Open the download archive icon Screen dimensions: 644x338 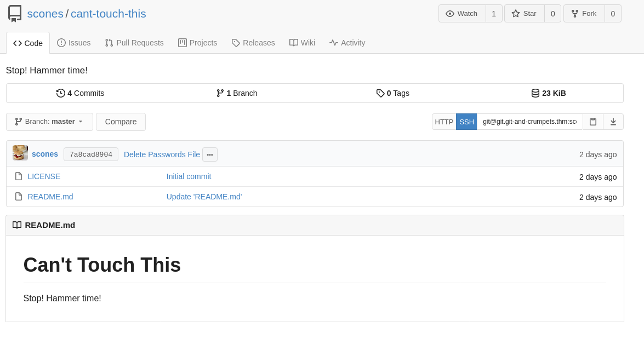point(613,122)
